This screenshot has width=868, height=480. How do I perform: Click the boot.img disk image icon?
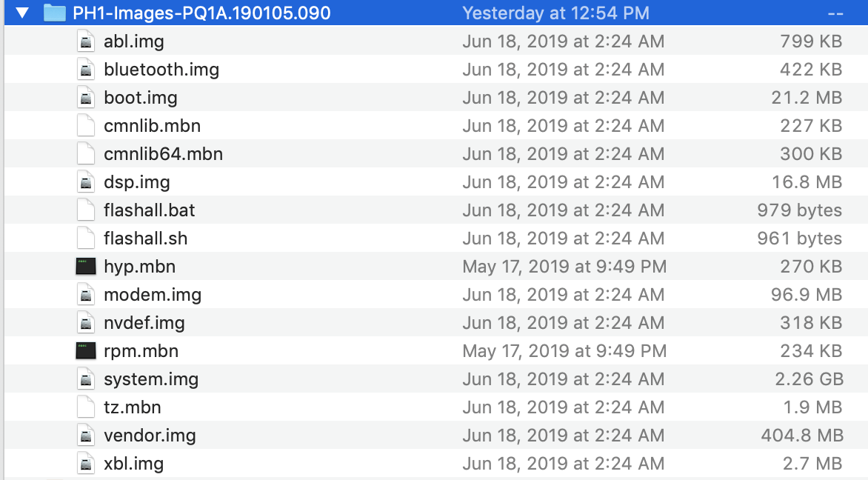(86, 98)
